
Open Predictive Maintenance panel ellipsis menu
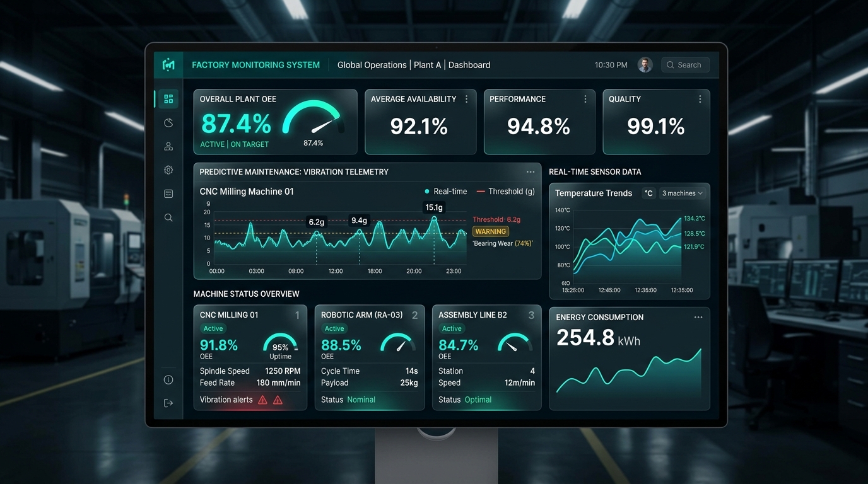pos(531,172)
